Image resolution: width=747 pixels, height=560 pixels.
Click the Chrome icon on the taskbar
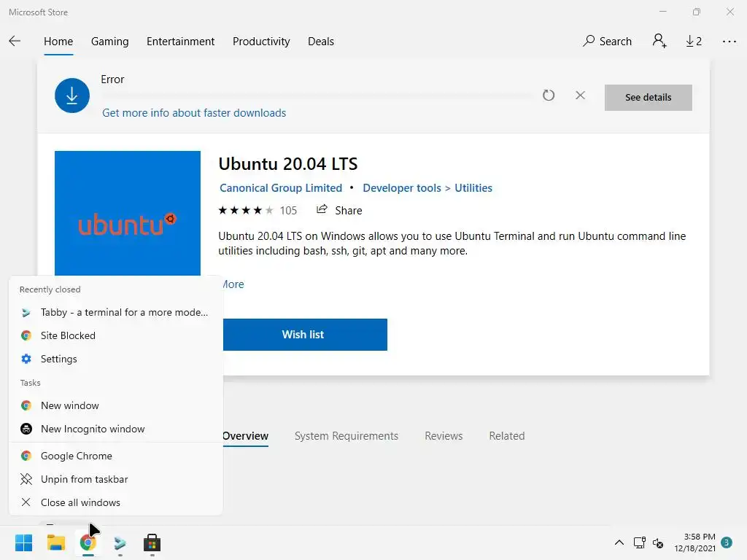(88, 542)
